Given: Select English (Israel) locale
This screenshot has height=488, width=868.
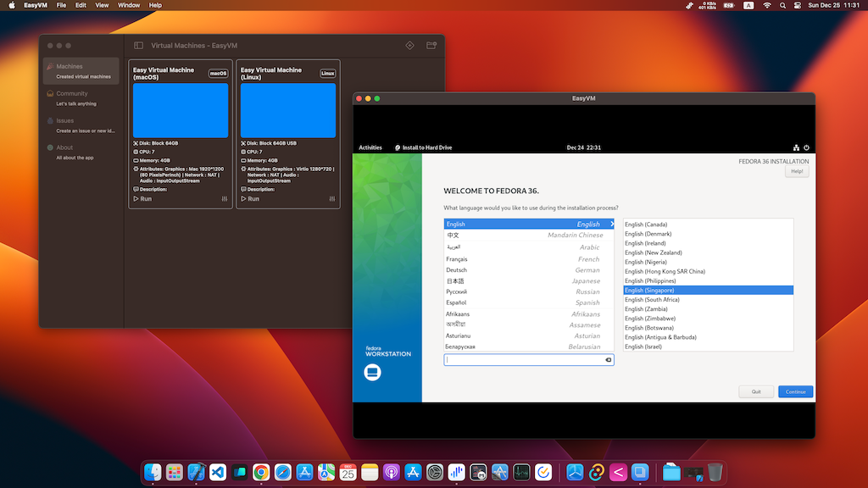Looking at the screenshot, I should (x=708, y=347).
